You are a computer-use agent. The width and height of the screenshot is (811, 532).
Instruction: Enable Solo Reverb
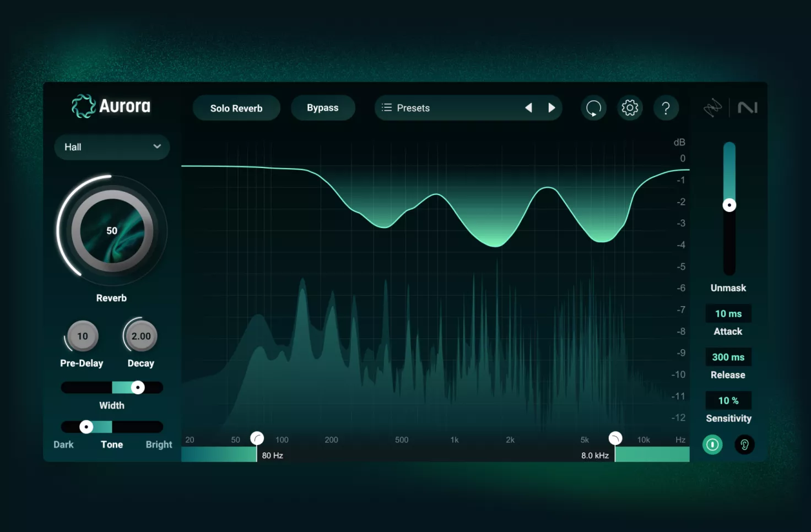pos(236,108)
